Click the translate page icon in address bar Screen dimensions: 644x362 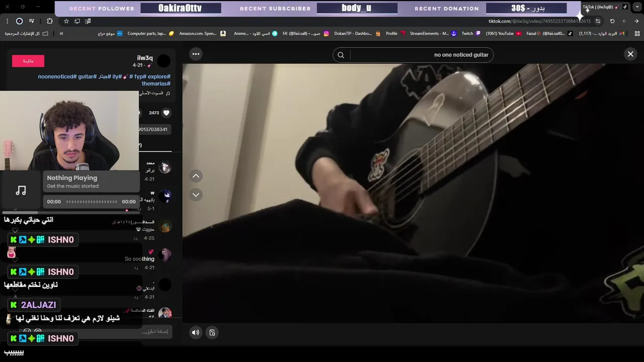[x=88, y=21]
